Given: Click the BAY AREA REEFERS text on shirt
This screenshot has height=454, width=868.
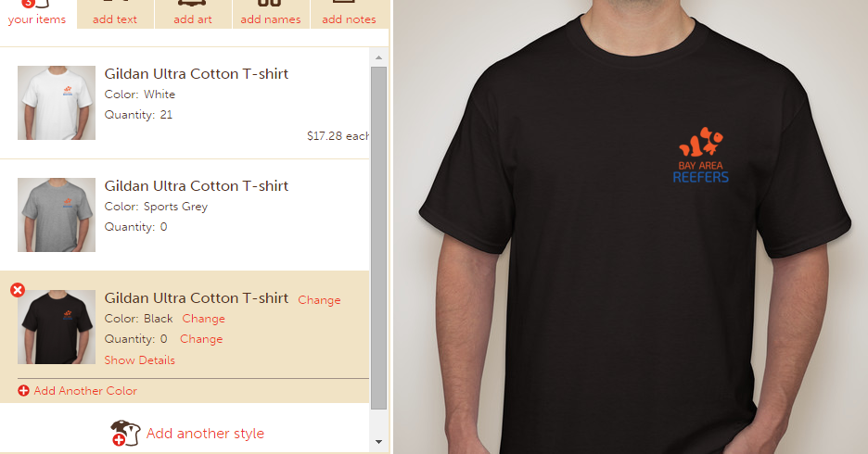Looking at the screenshot, I should coord(701,172).
